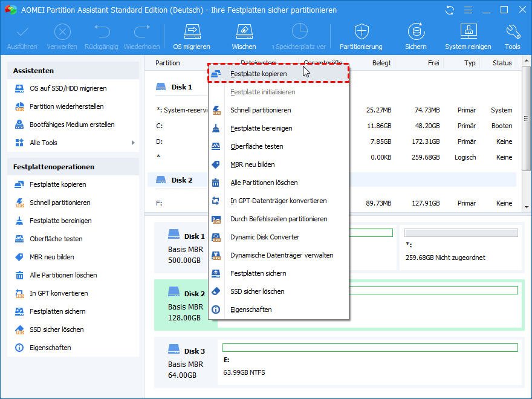Screen dimensions: 532x399
Task: Select Disk 3 Basis MBR 64.00GB panel
Action: (186, 363)
